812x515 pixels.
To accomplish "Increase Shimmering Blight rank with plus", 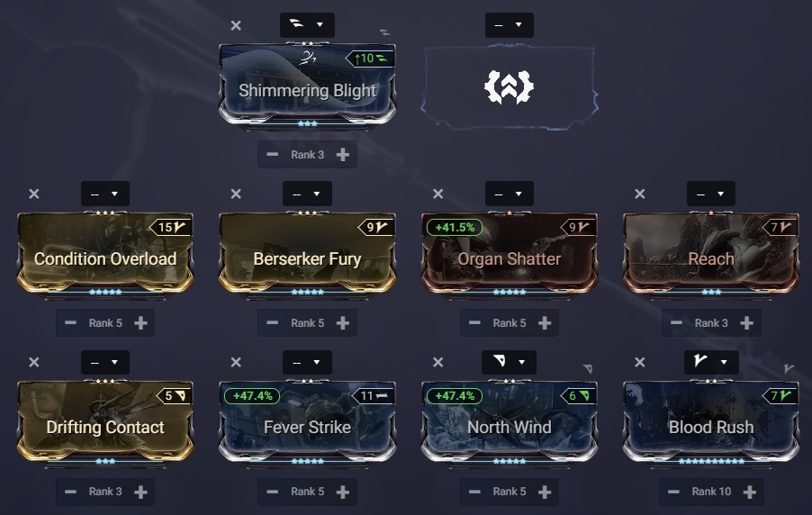I will 342,154.
